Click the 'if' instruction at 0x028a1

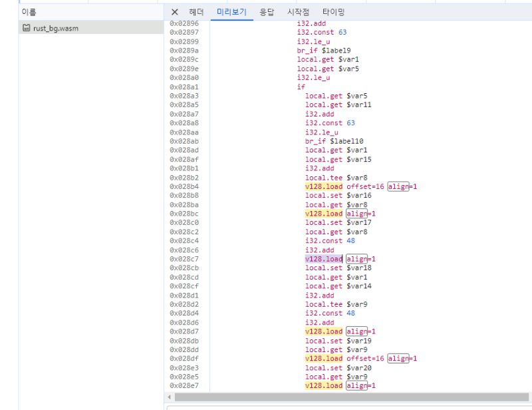click(300, 87)
